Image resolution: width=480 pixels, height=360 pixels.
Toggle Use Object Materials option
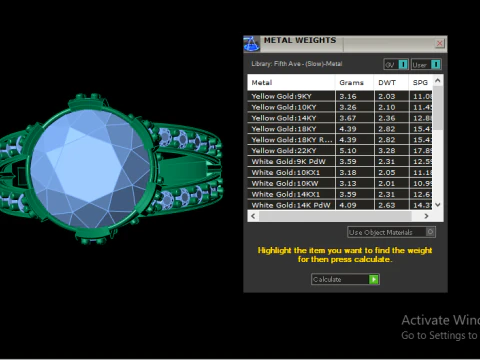coord(391,232)
